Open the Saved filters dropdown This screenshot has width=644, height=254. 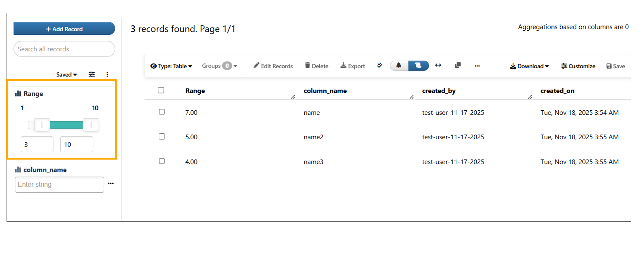66,74
